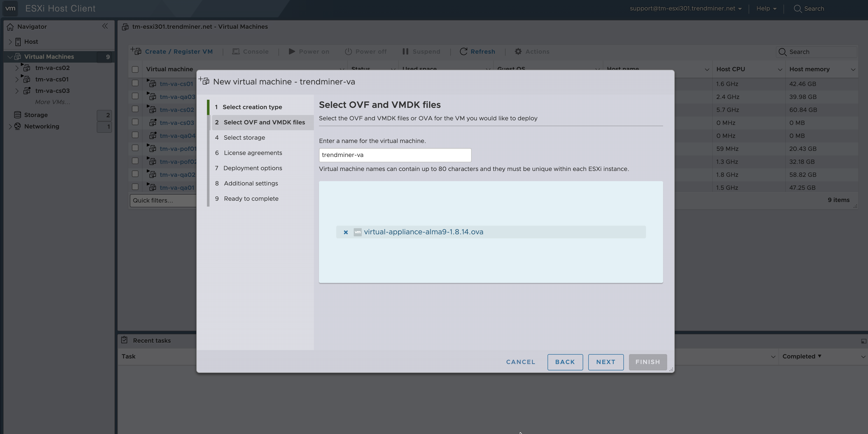This screenshot has width=868, height=434.
Task: Click the Recent tasks panel restore icon
Action: (863, 341)
